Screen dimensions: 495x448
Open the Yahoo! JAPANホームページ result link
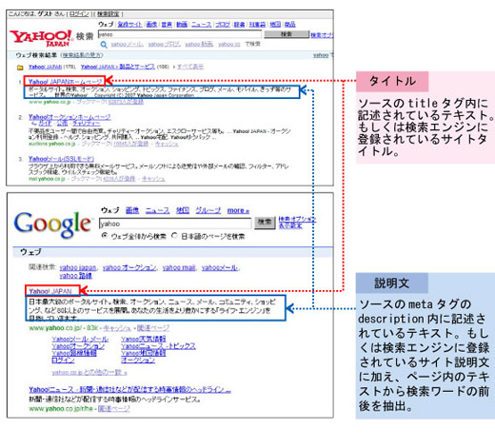(65, 82)
